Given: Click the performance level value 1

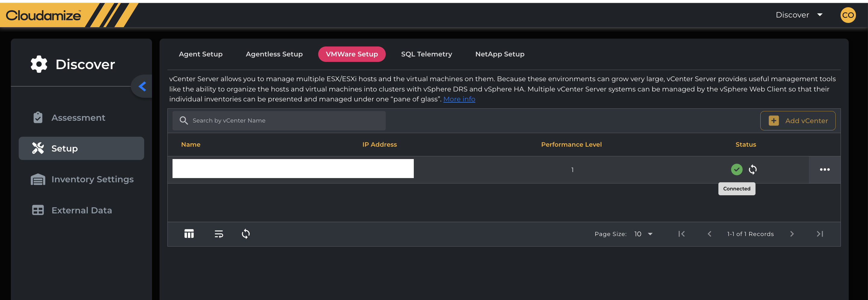Looking at the screenshot, I should (572, 170).
